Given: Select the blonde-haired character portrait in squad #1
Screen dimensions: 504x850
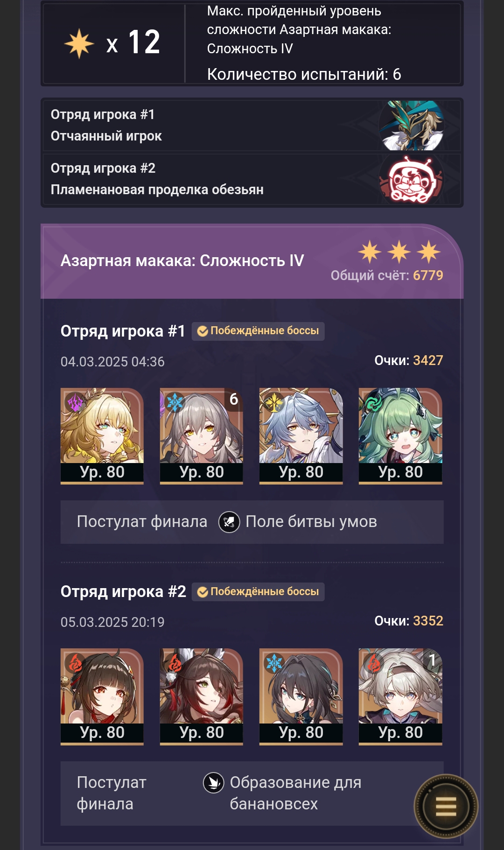Looking at the screenshot, I should click(x=102, y=436).
